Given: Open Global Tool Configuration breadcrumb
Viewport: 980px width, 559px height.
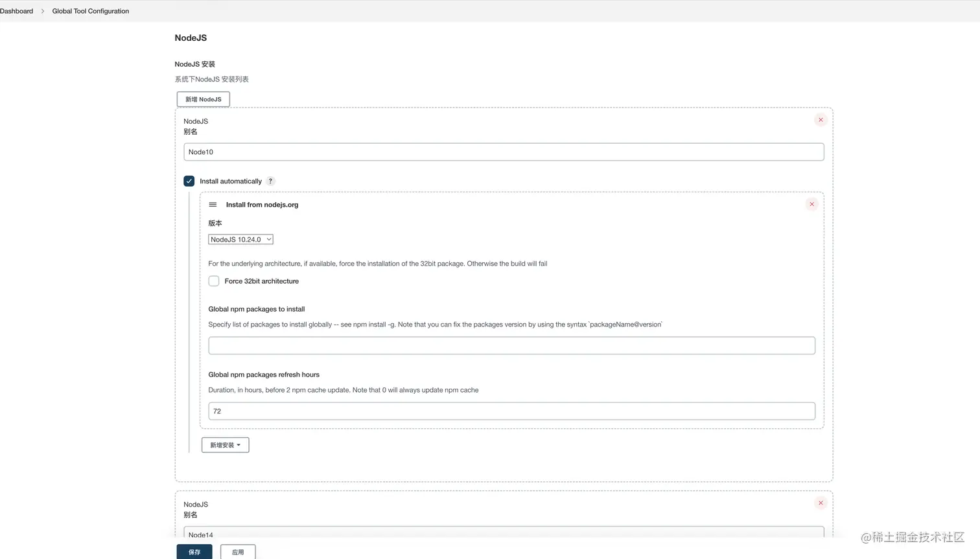Looking at the screenshot, I should [x=91, y=11].
